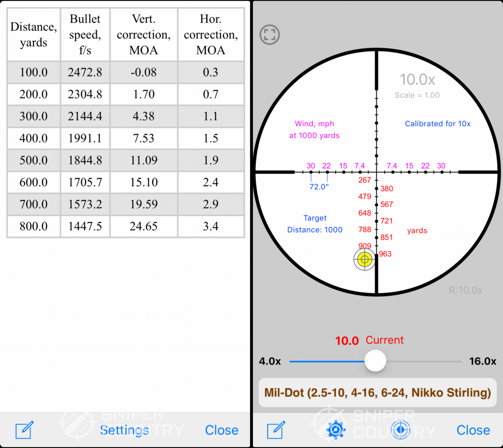Select the 200.0 yards distance cell
The width and height of the screenshot is (503, 448).
click(34, 94)
